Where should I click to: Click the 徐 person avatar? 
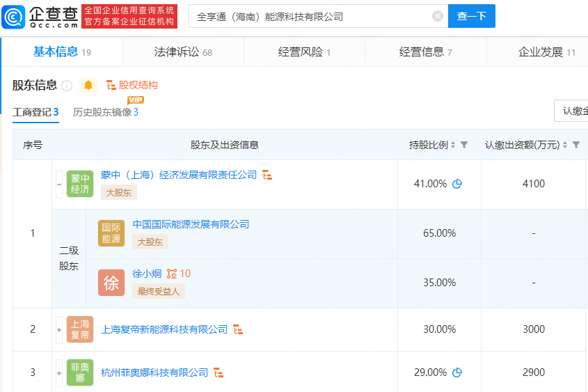[111, 283]
